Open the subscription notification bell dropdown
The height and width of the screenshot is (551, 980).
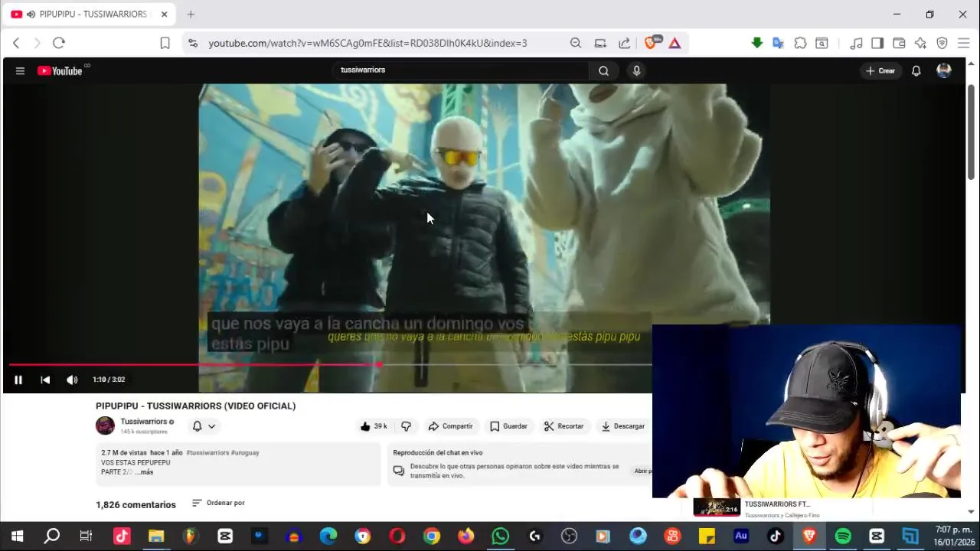click(204, 426)
